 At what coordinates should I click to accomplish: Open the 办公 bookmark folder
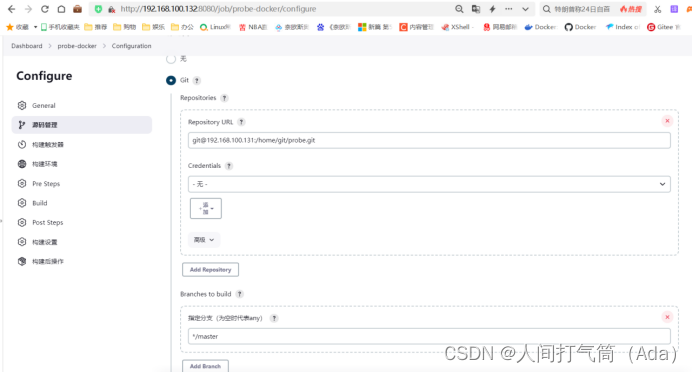pyautogui.click(x=182, y=27)
